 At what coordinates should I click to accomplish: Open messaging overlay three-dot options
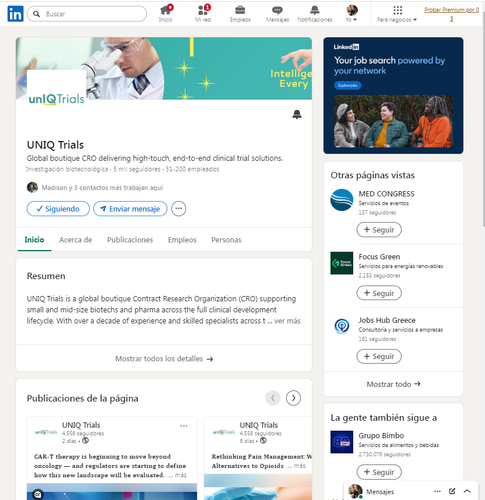[x=437, y=491]
